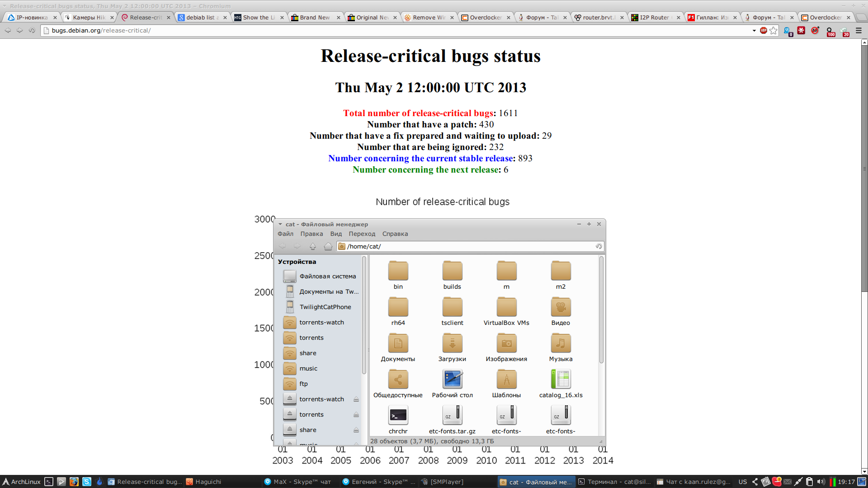Eject the mounted share volume
Viewport: 868px width, 488px height.
(x=356, y=430)
